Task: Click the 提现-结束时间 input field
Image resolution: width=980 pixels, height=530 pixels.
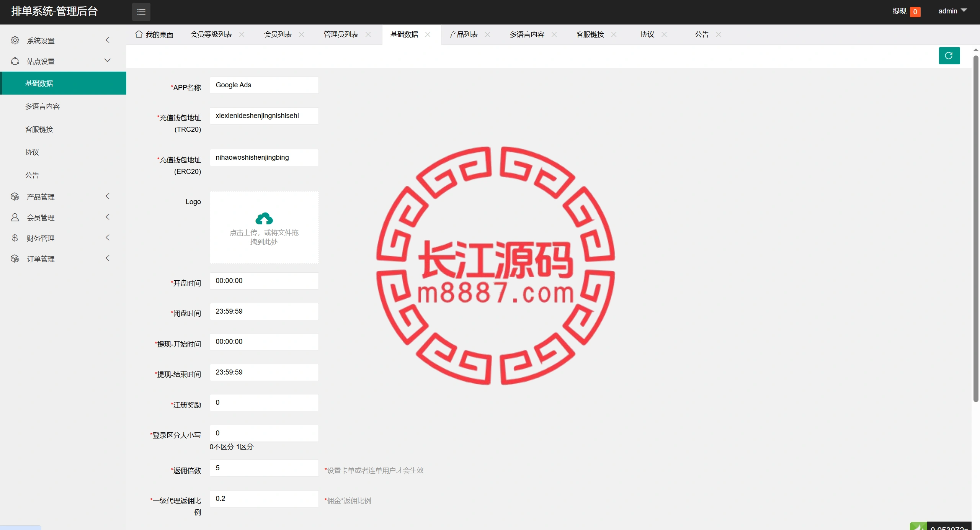Action: pos(264,372)
